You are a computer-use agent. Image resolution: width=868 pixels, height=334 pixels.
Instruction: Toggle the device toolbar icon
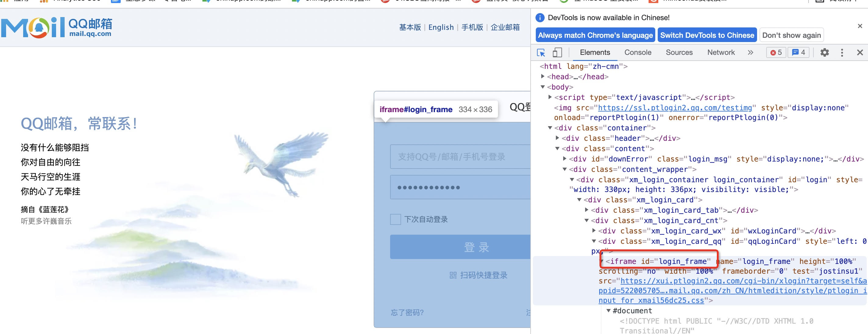pos(557,53)
